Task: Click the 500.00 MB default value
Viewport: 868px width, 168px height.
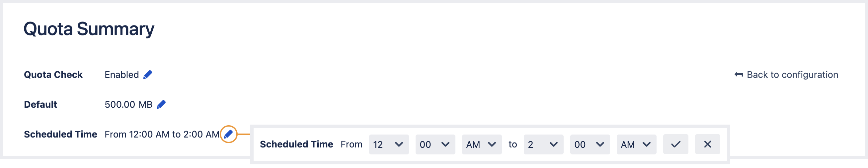Action: [128, 104]
